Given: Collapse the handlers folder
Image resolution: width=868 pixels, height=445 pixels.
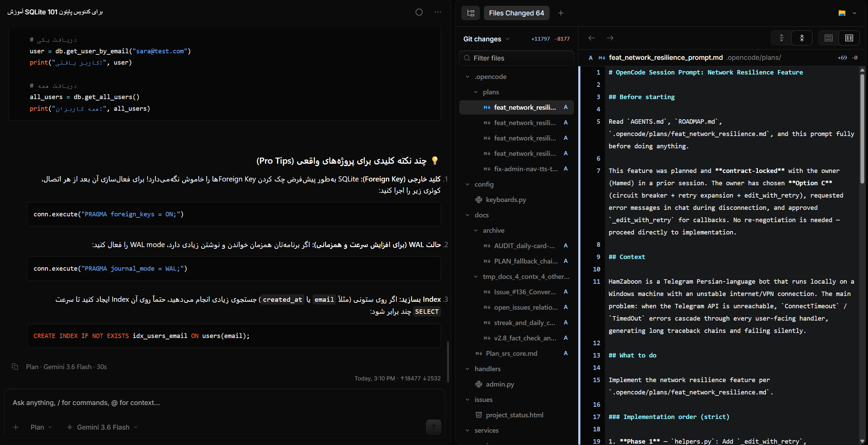Looking at the screenshot, I should click(468, 369).
